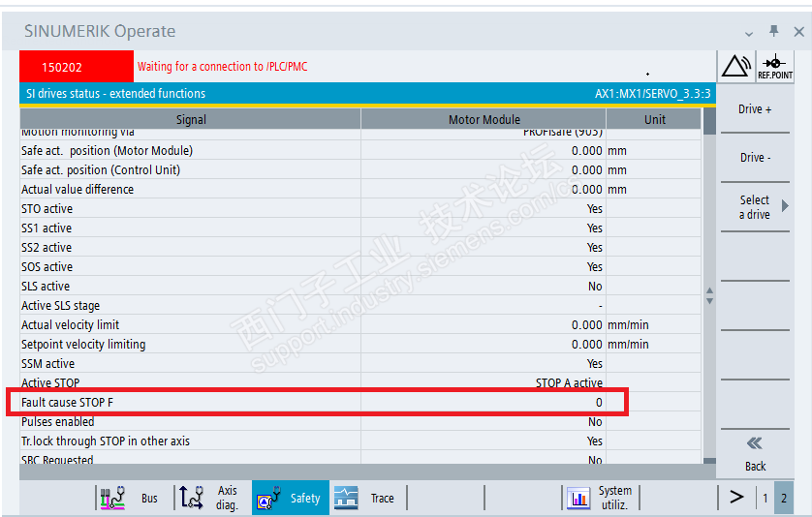Open the Select a drive submenu
Viewport: 812px width, 517px height.
(x=755, y=207)
